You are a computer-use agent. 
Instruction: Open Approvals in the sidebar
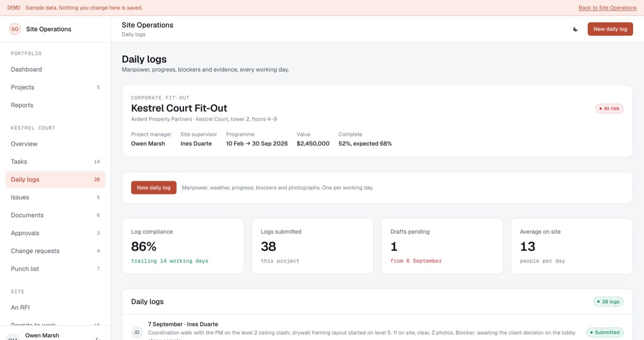[55, 233]
